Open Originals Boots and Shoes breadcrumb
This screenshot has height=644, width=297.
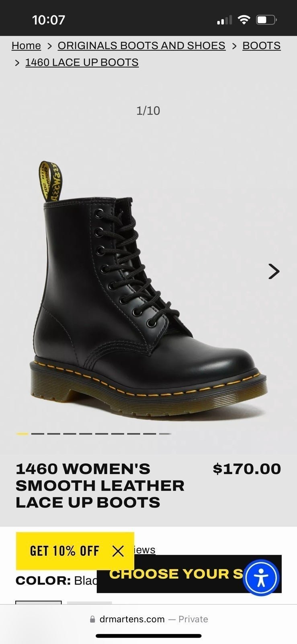[x=141, y=45]
